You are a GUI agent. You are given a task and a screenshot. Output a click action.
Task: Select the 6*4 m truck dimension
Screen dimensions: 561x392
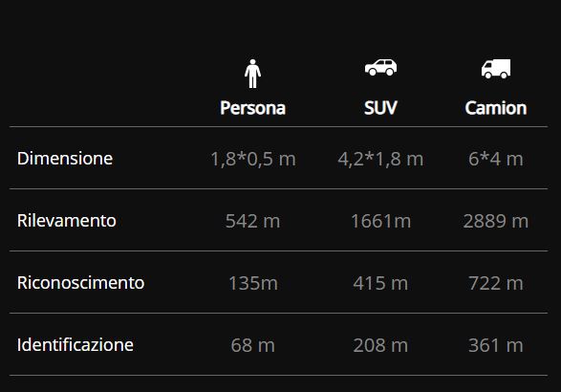[496, 159]
